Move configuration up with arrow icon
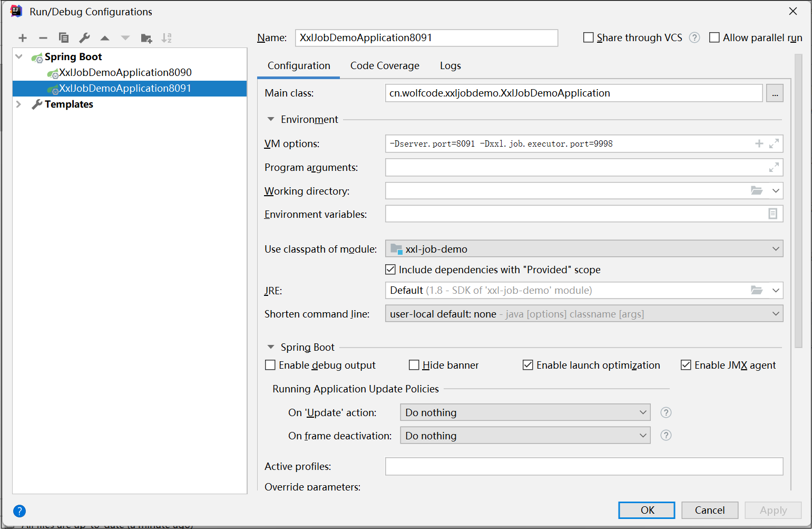Screen dimensions: 812x529 [105, 38]
